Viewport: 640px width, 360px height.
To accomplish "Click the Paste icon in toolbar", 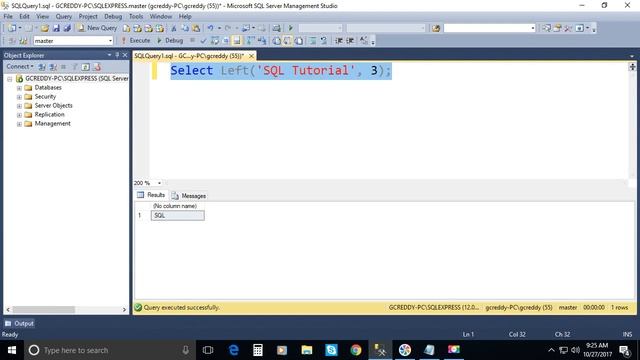I will (196, 28).
